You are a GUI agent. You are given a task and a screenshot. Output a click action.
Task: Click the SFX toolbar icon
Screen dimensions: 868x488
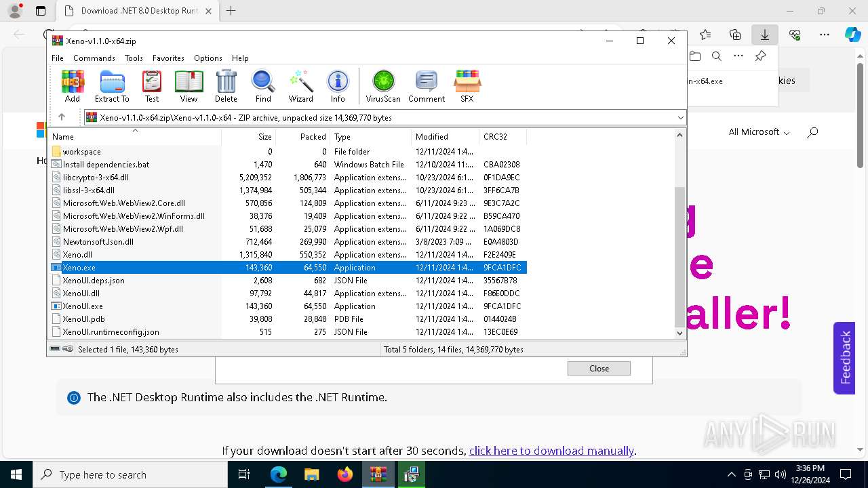point(467,86)
